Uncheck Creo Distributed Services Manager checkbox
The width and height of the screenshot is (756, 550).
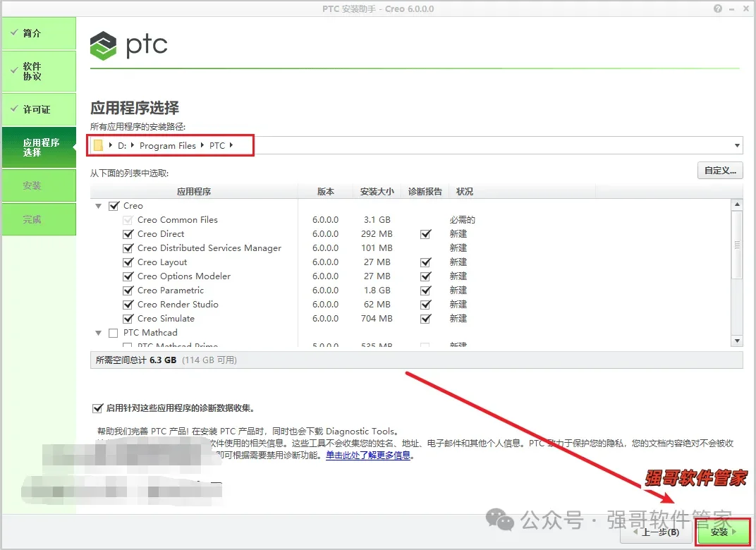[x=128, y=248]
